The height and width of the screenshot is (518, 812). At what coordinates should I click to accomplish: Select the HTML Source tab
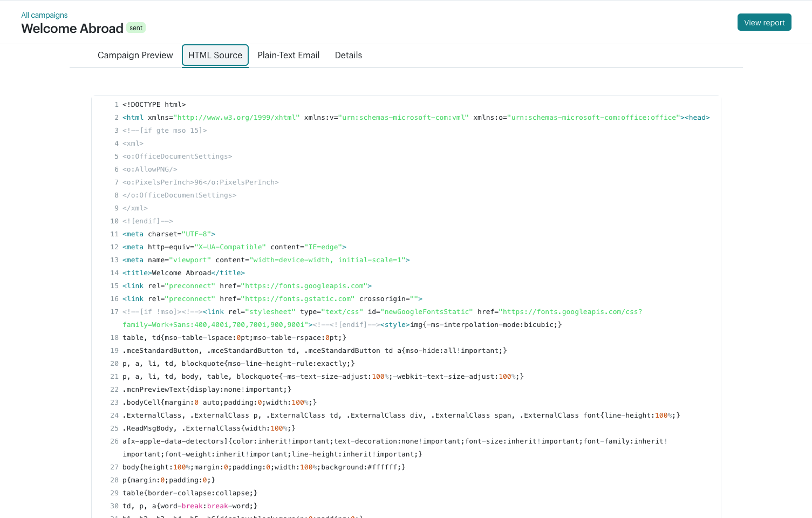tap(215, 56)
